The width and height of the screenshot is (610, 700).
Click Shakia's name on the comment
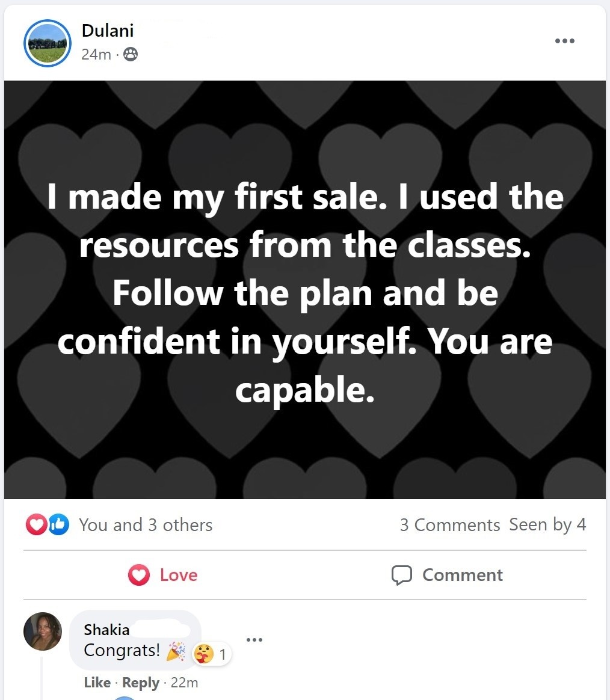106,630
